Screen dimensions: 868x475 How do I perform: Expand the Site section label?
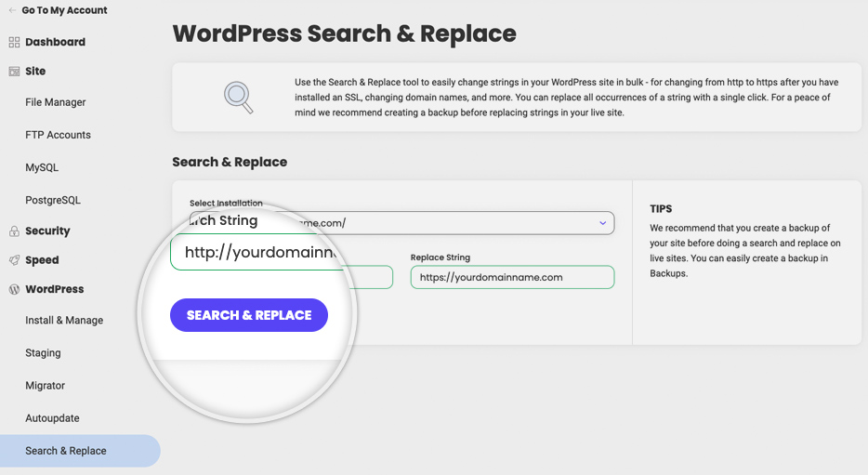point(35,71)
